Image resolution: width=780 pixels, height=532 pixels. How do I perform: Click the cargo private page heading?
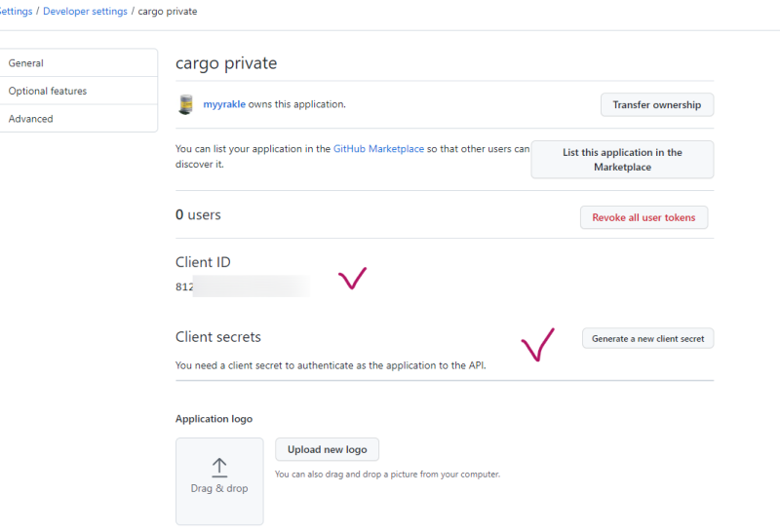(226, 63)
